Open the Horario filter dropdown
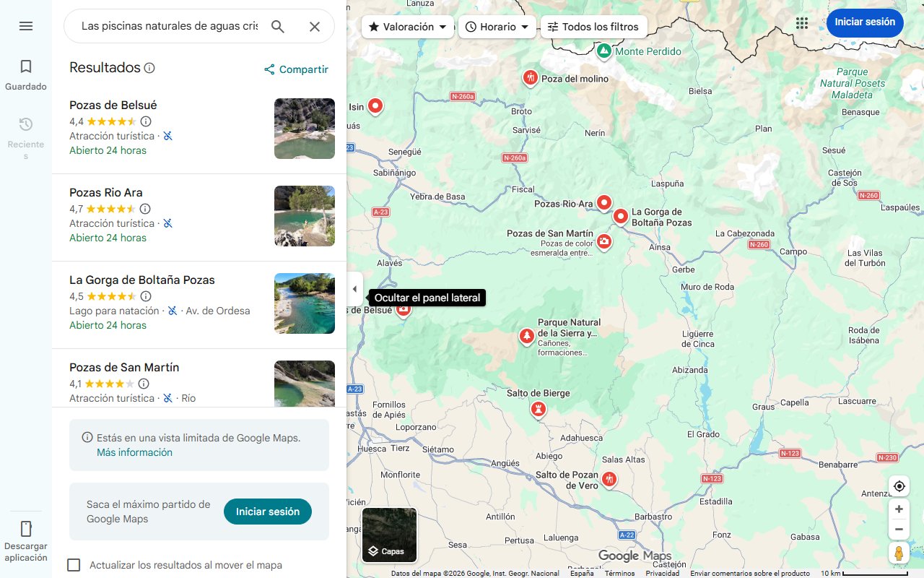 tap(498, 26)
